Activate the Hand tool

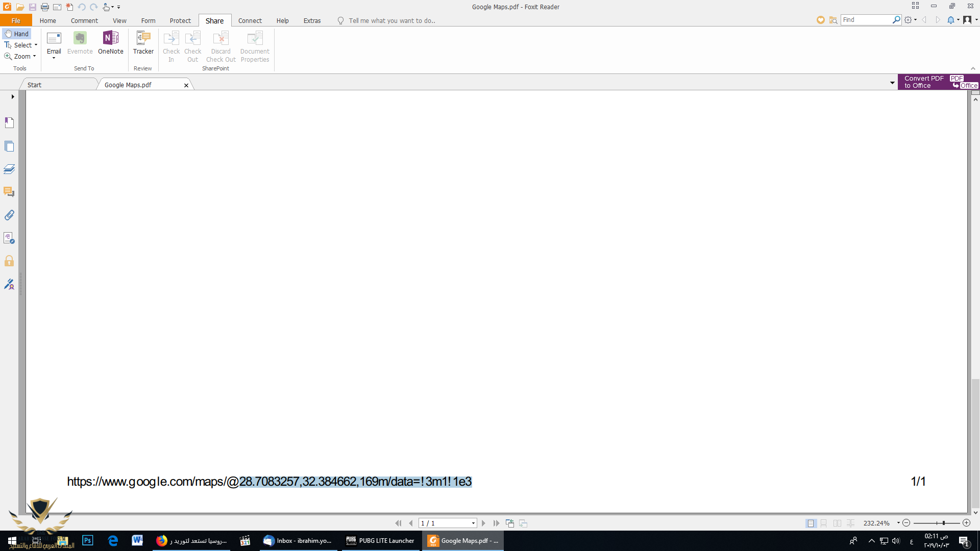pyautogui.click(x=17, y=34)
